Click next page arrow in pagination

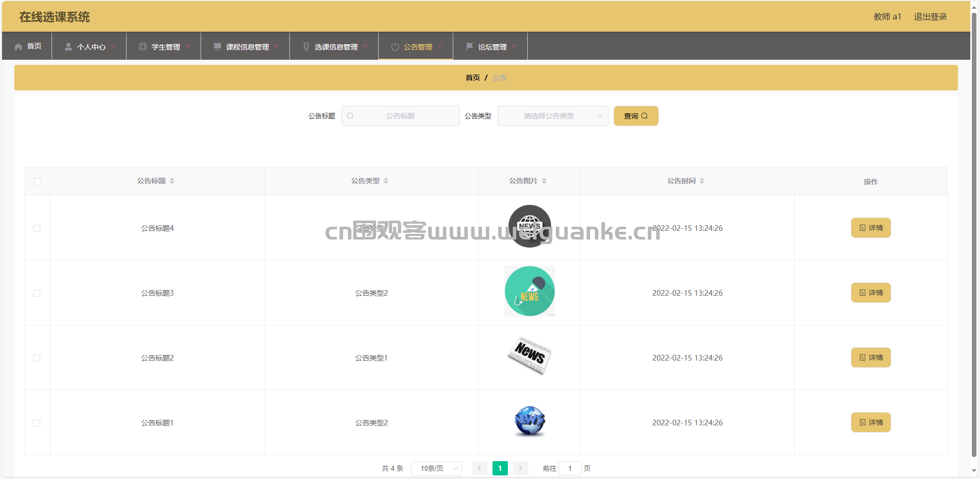click(520, 468)
